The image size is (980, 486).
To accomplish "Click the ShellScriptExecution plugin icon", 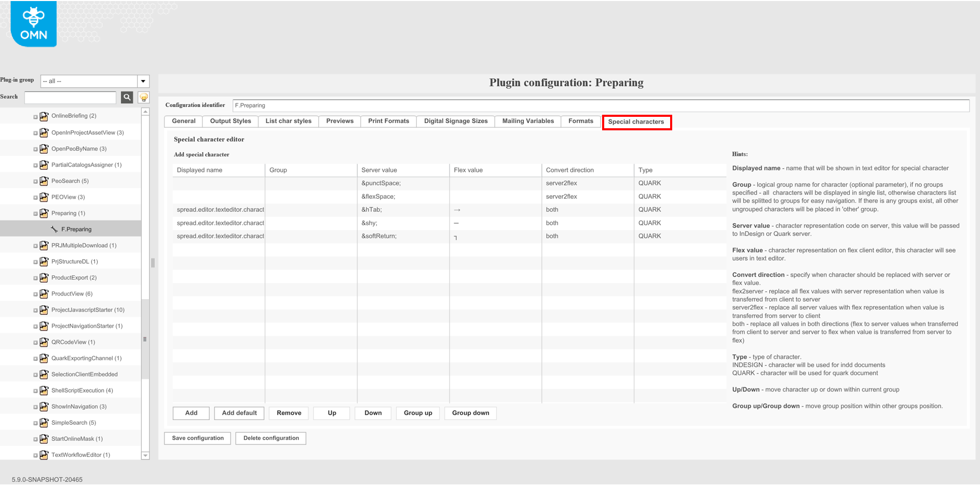I will tap(44, 390).
